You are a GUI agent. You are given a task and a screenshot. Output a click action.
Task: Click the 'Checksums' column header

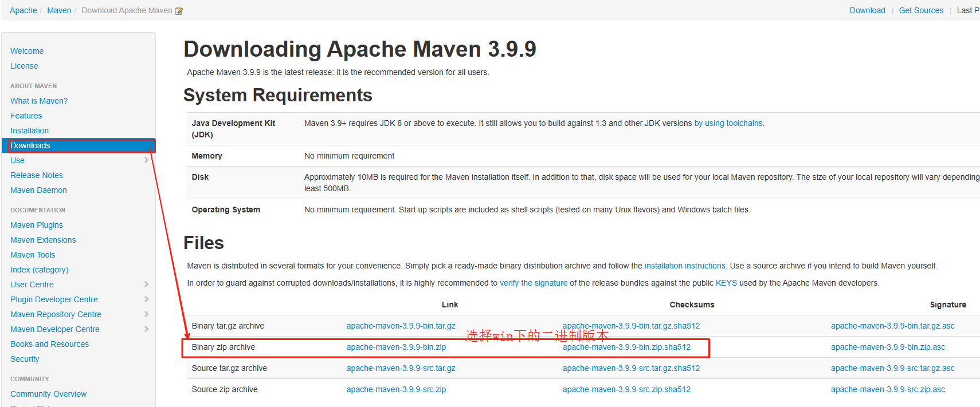tap(692, 305)
